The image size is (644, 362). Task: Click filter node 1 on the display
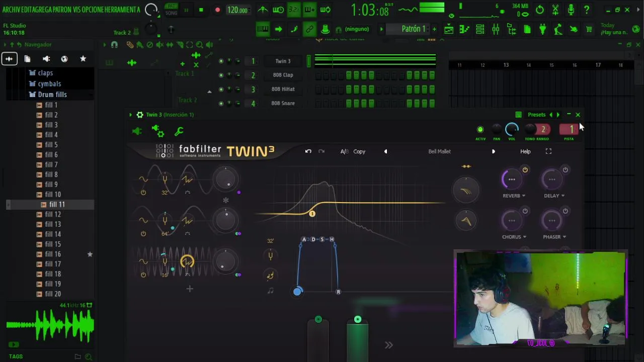click(312, 214)
